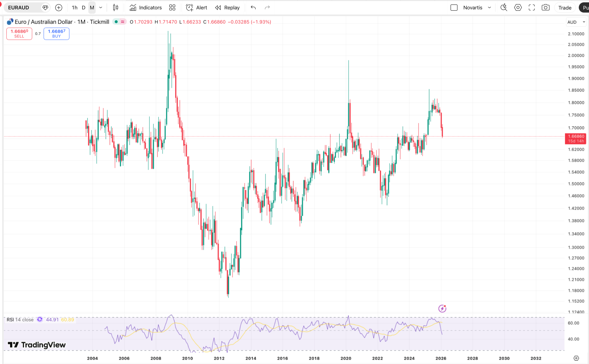Take a snapshot with the camera icon
The width and height of the screenshot is (589, 364).
[545, 8]
